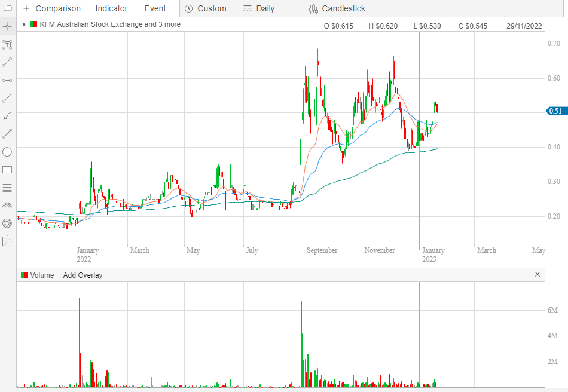Image resolution: width=568 pixels, height=392 pixels.
Task: Open the folder icon in top-left corner
Action: click(x=7, y=8)
